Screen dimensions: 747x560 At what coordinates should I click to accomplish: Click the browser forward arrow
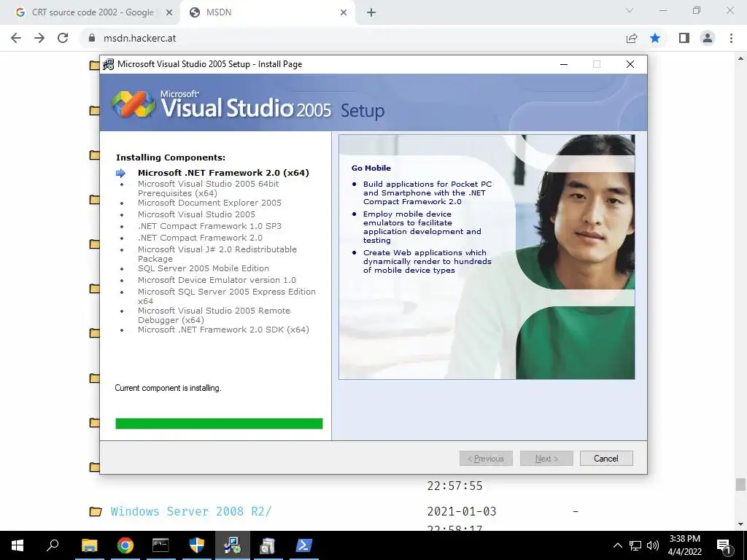[x=39, y=38]
